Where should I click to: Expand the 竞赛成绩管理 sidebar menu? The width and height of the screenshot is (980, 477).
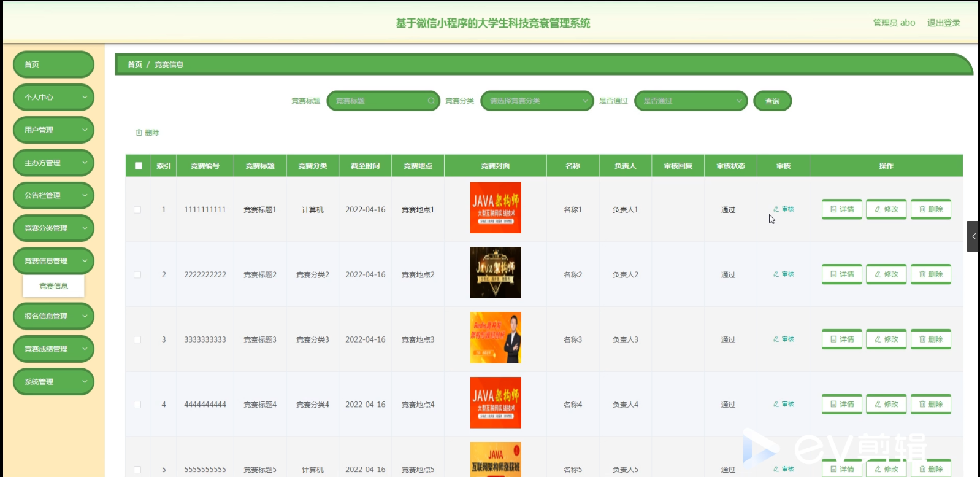tap(53, 349)
